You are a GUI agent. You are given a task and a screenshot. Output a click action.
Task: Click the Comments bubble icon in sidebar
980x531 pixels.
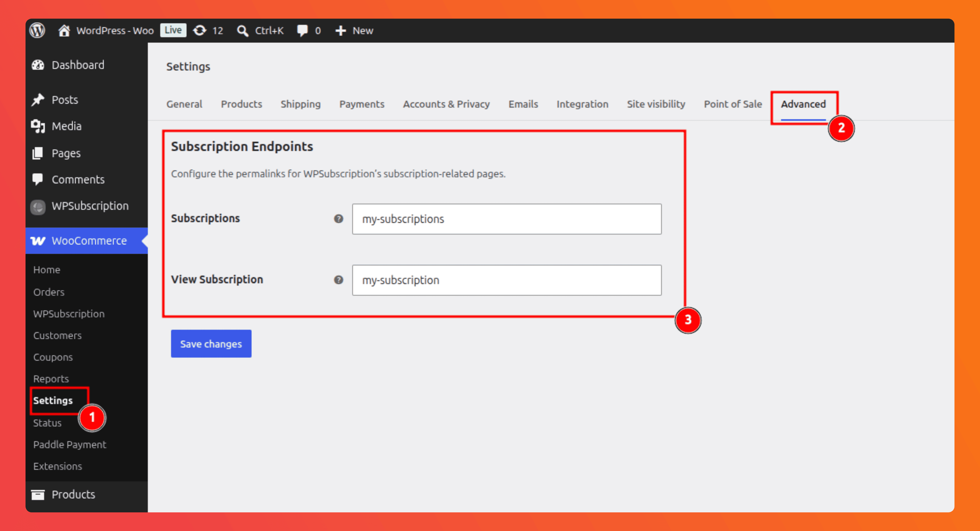[38, 179]
